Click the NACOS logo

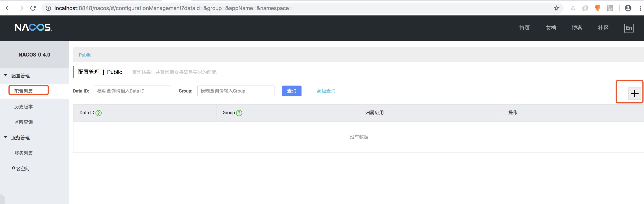[x=33, y=27]
